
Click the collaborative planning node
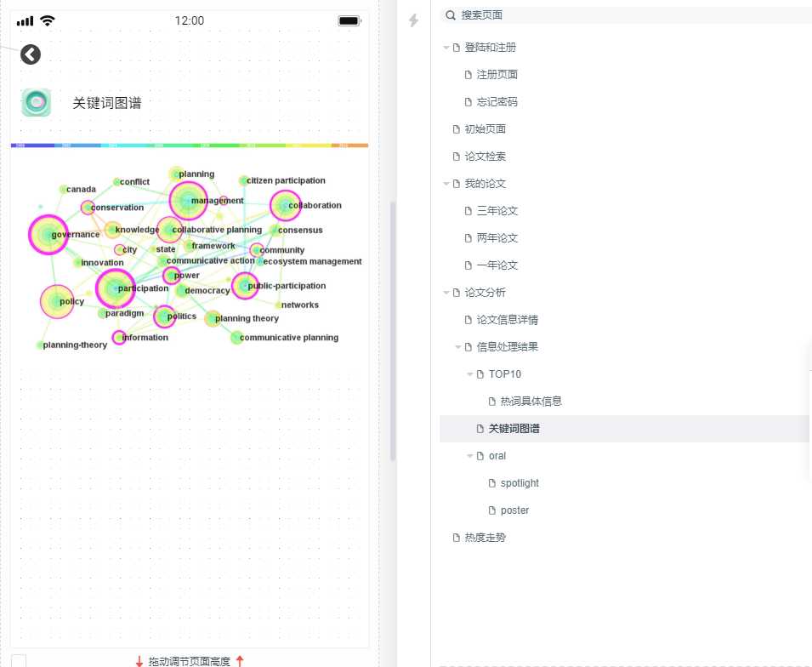[169, 230]
